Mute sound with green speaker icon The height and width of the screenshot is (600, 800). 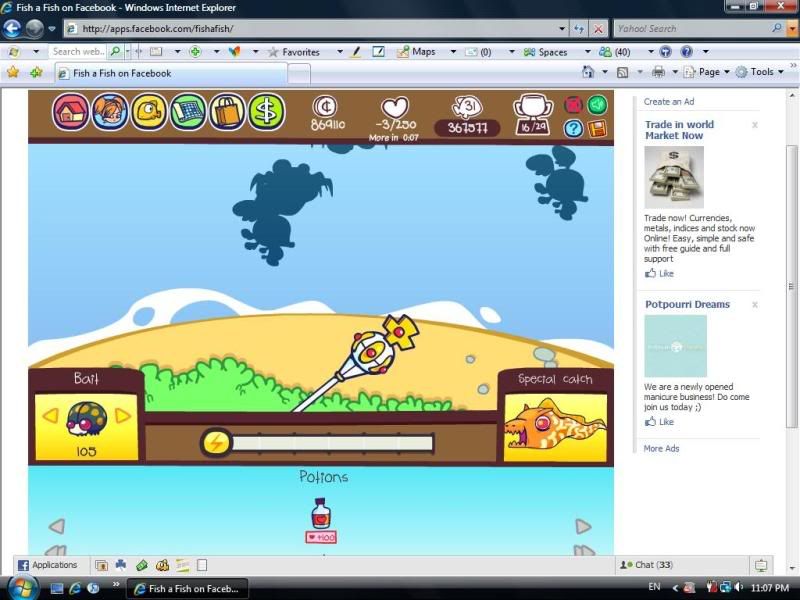click(597, 104)
